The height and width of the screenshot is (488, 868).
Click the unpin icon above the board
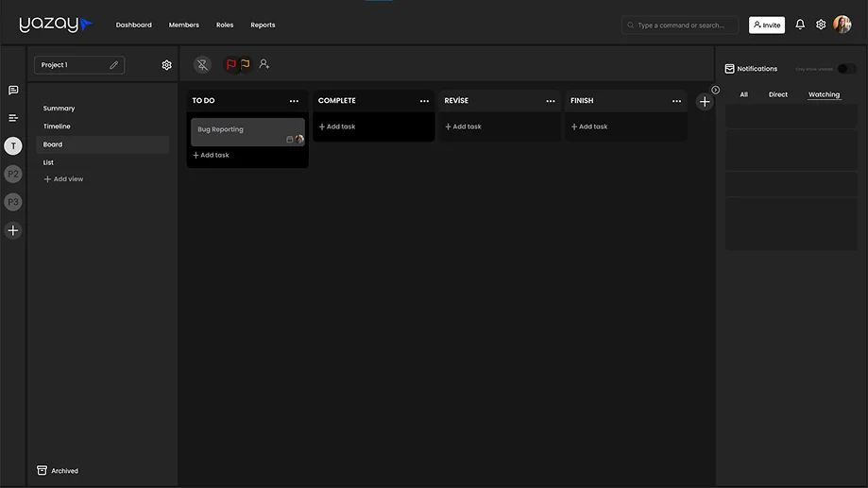[202, 65]
